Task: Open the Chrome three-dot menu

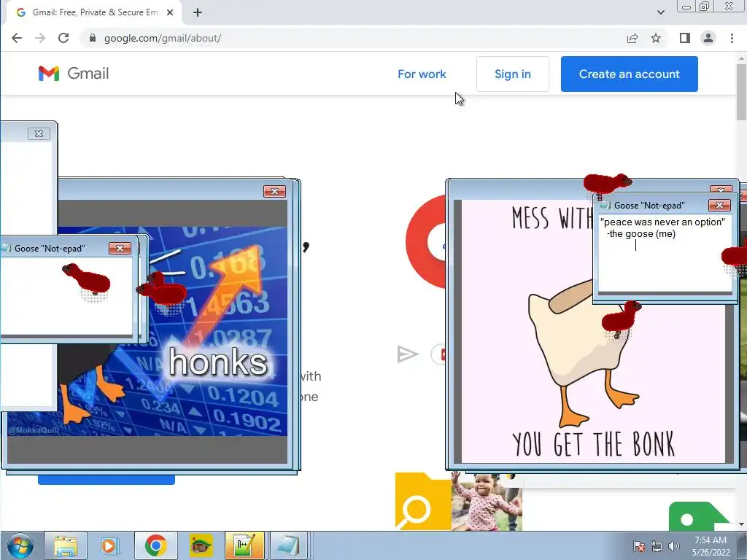Action: (732, 38)
